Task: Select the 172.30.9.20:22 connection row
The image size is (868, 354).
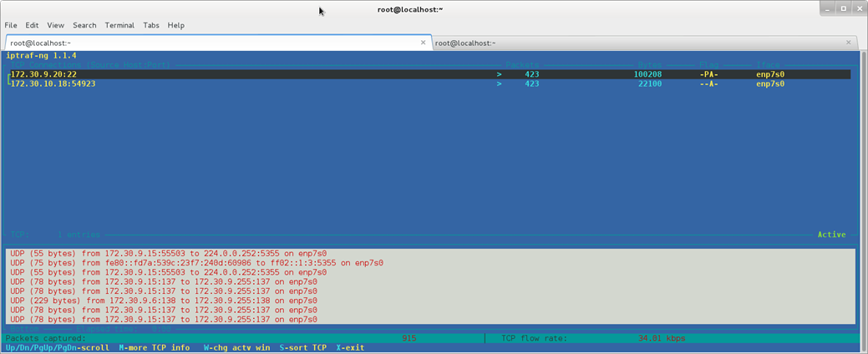Action: (x=43, y=74)
